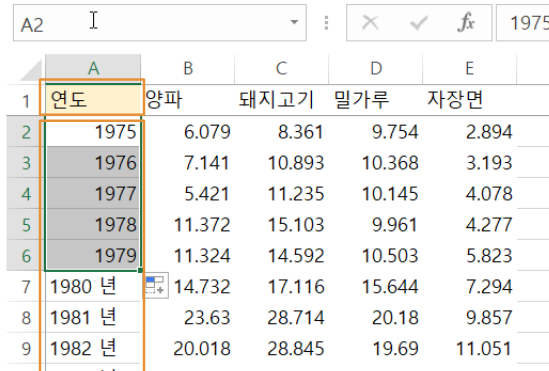Open the Insert Function fx button
549x371 pixels.
[466, 23]
